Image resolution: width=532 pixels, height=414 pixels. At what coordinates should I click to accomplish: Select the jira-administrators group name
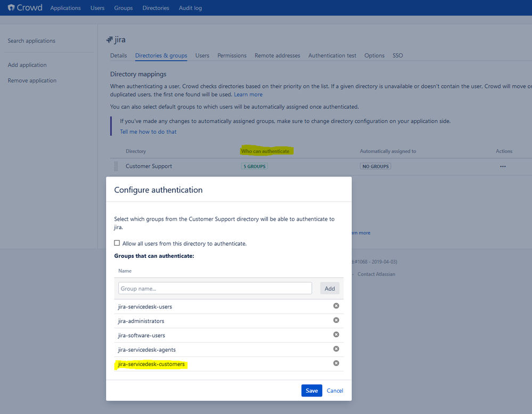pyautogui.click(x=141, y=321)
